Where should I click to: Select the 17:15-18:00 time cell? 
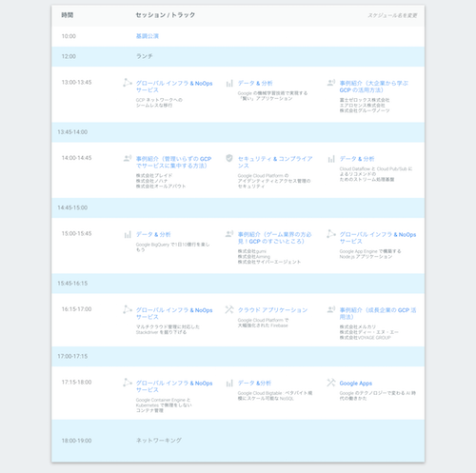coord(76,382)
